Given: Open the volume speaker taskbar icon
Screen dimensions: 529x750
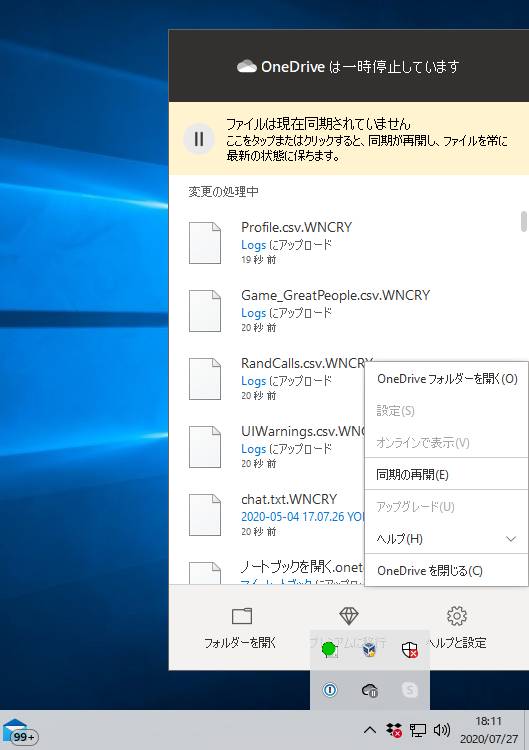Looking at the screenshot, I should coord(441,730).
